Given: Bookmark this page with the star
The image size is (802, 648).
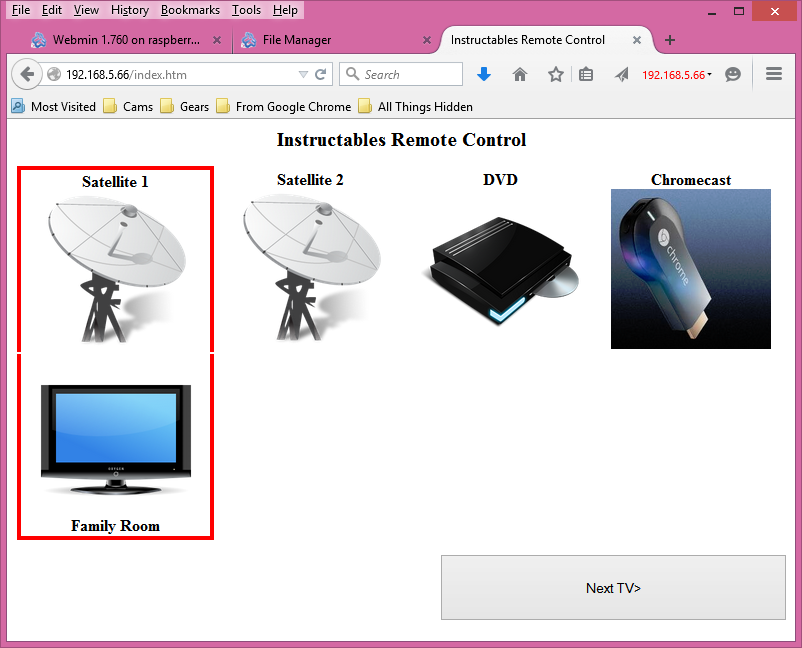Looking at the screenshot, I should click(x=555, y=75).
